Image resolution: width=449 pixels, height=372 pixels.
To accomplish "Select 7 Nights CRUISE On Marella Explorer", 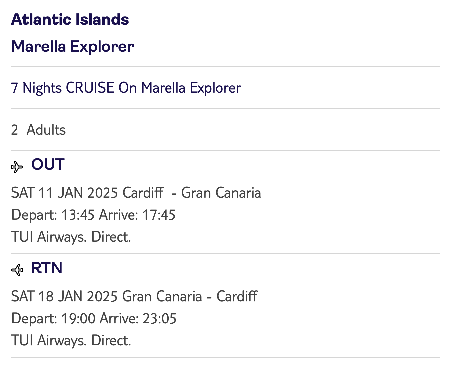I will pos(126,88).
